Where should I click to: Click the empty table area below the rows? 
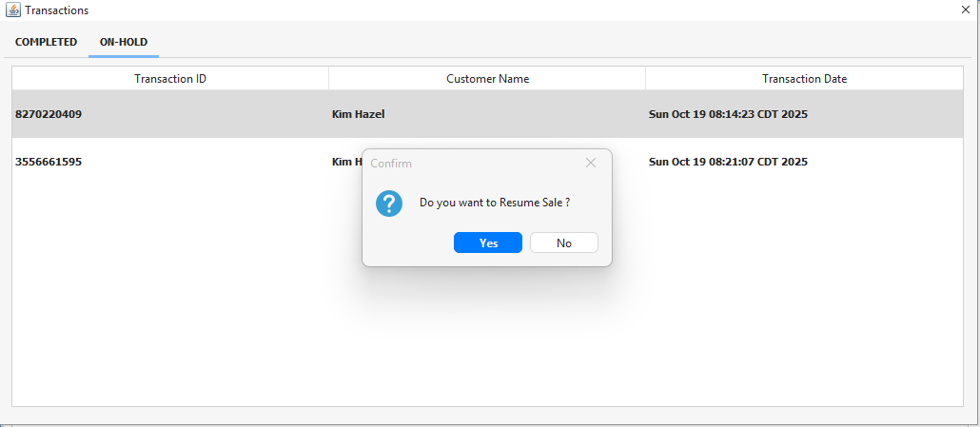[x=190, y=323]
